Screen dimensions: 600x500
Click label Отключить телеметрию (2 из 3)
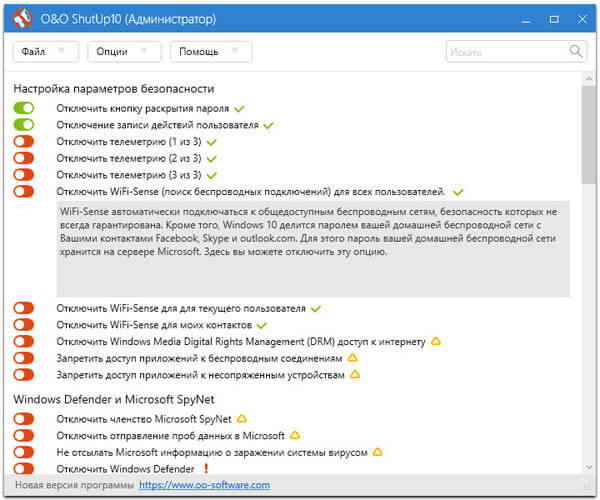coord(129,158)
